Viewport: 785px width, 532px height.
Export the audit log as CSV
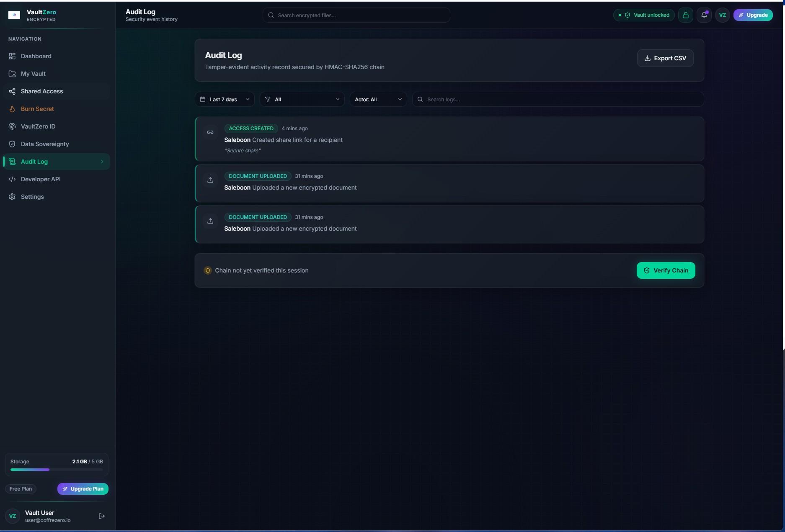[x=665, y=58]
